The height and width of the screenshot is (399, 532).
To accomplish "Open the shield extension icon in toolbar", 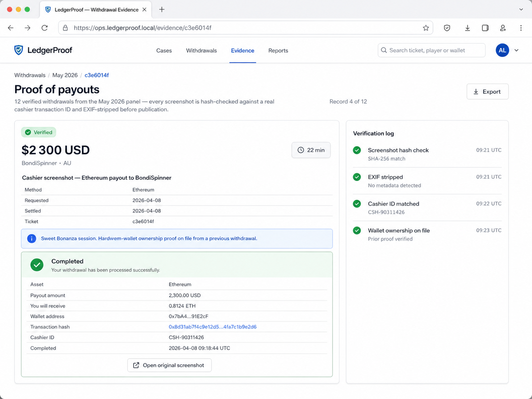I will point(447,28).
